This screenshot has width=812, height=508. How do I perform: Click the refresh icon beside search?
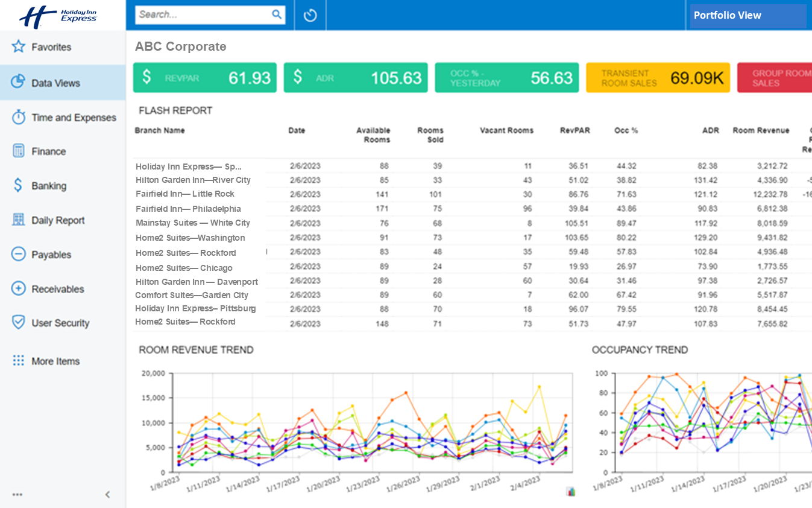310,15
